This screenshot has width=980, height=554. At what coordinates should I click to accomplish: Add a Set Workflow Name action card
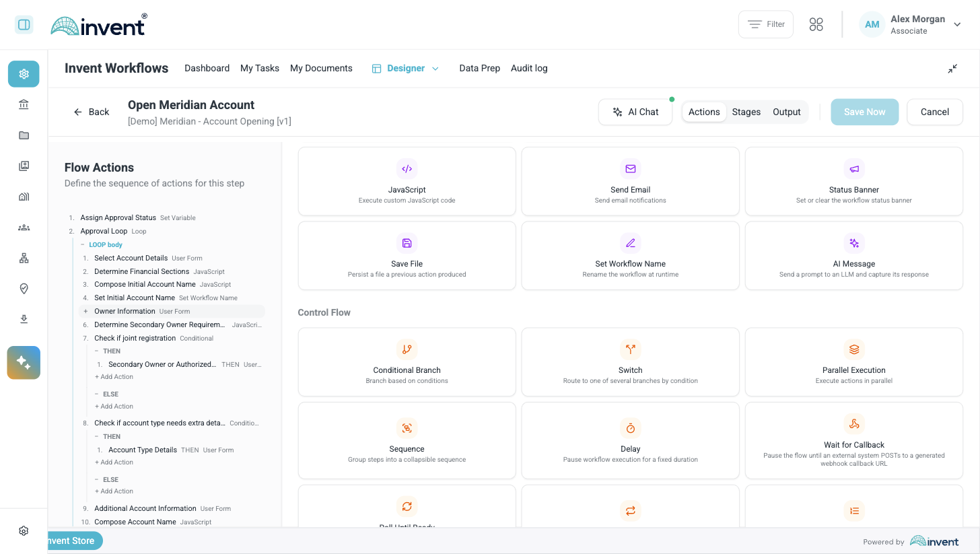[x=630, y=256]
